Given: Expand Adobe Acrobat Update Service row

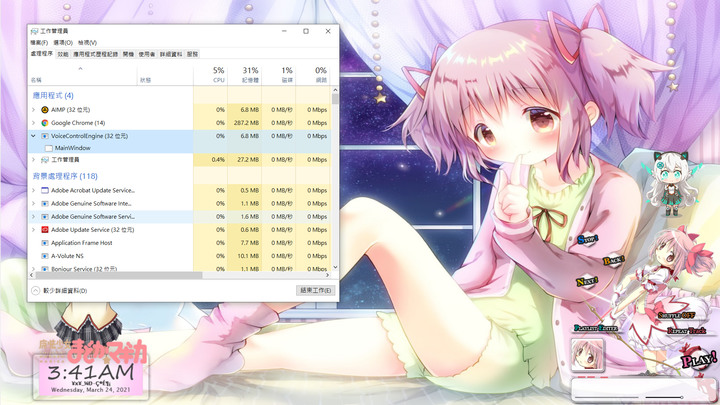Looking at the screenshot, I should [33, 190].
